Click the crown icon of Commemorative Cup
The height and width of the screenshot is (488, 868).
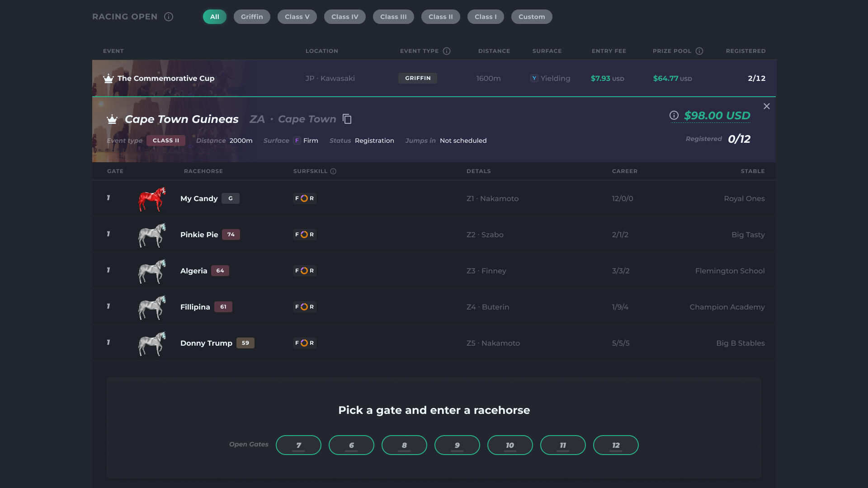pyautogui.click(x=108, y=79)
